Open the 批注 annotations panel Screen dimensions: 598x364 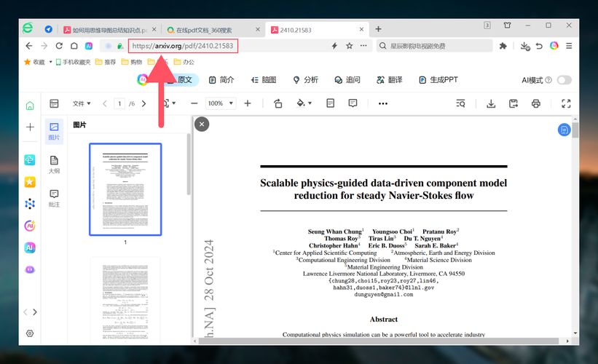tap(54, 197)
